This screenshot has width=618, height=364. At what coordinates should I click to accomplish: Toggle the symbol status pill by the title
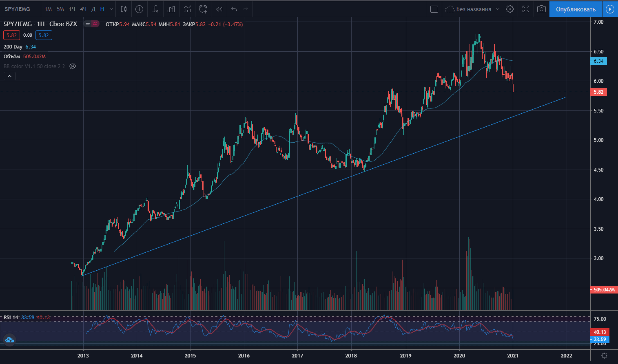point(91,24)
